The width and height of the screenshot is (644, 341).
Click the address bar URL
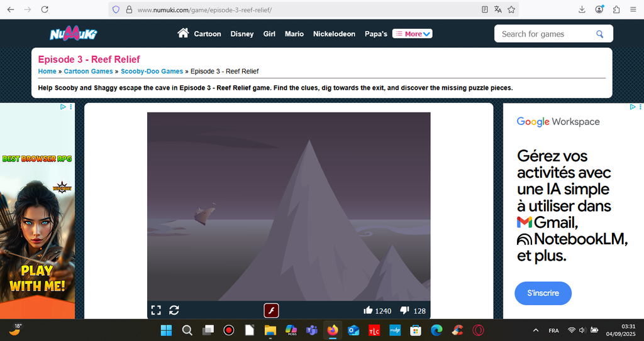pyautogui.click(x=204, y=10)
